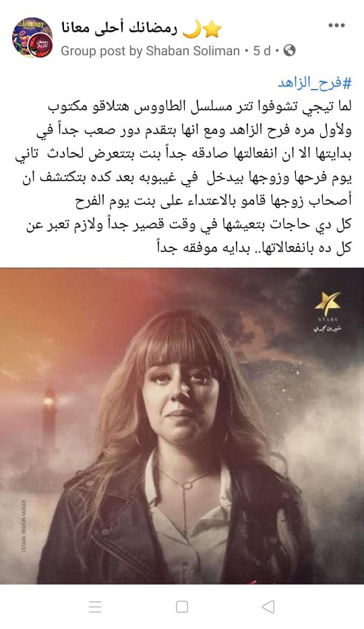
Task: Open the hashtag #فرح_الزاهد
Action: [x=315, y=83]
